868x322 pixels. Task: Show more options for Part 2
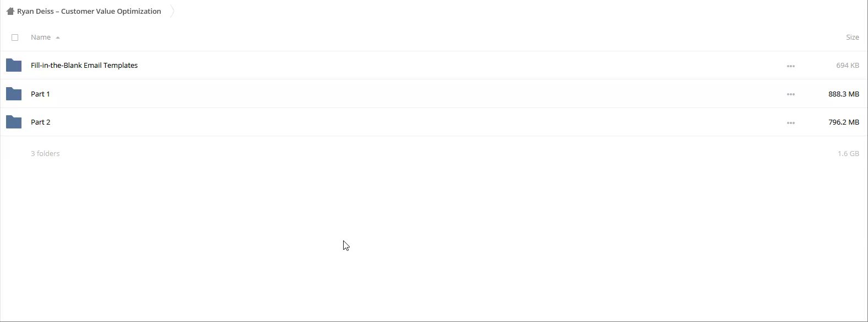tap(790, 123)
